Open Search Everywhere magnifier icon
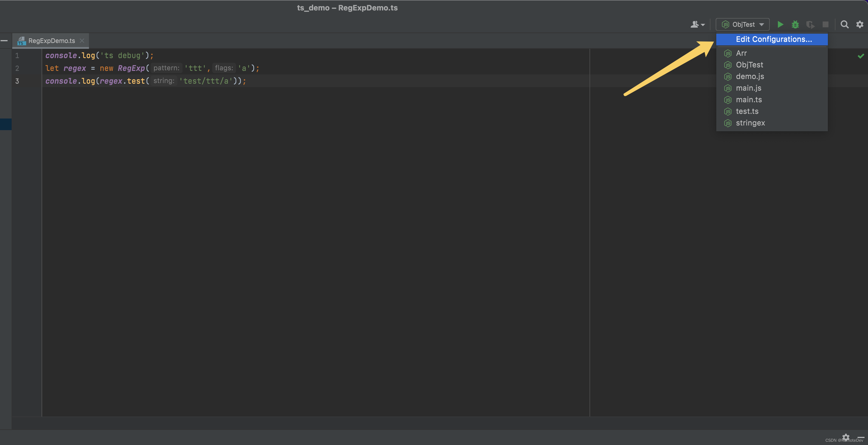Image resolution: width=868 pixels, height=445 pixels. click(844, 24)
